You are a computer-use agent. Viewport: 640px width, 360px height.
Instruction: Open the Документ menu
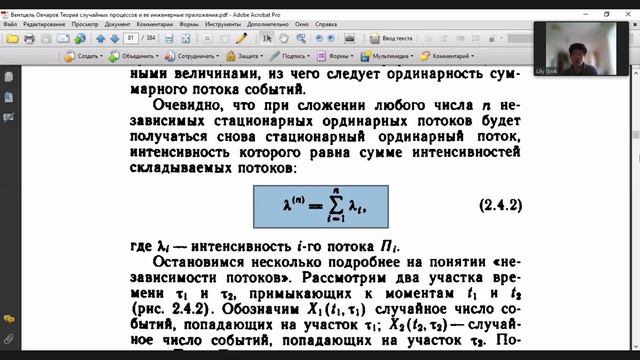(117, 24)
